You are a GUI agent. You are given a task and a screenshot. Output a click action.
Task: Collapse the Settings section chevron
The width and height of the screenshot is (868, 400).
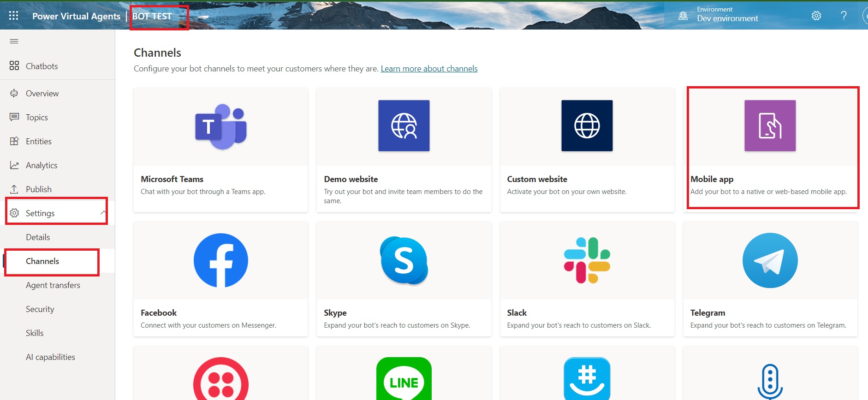pyautogui.click(x=102, y=212)
